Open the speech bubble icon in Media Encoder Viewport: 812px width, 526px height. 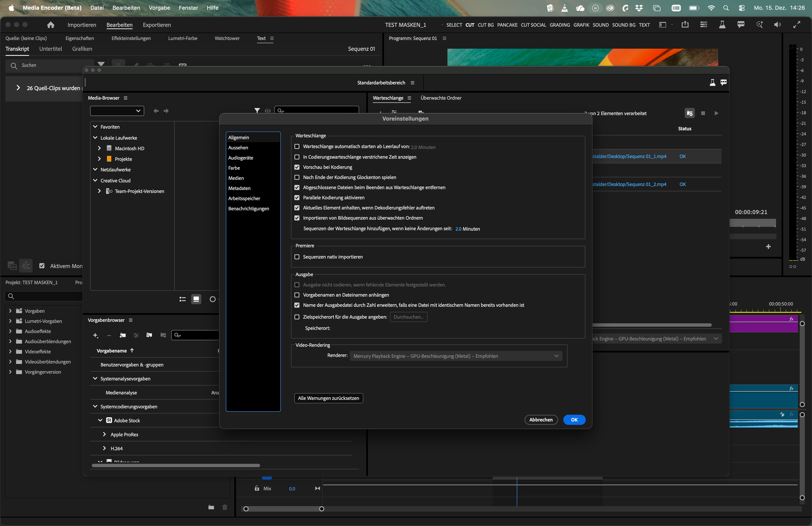pyautogui.click(x=724, y=83)
